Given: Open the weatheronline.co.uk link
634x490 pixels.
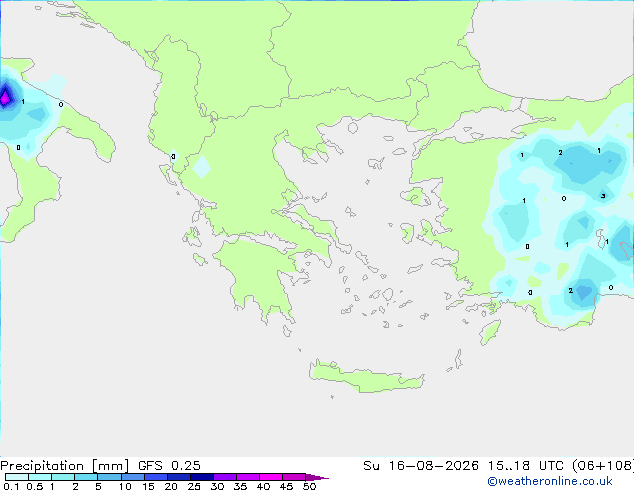Looking at the screenshot, I should 550,481.
